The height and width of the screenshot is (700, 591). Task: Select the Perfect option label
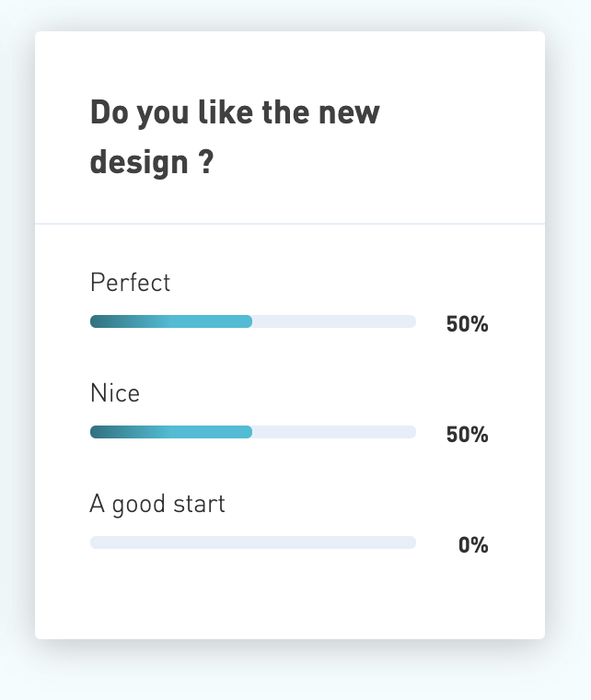coord(130,283)
